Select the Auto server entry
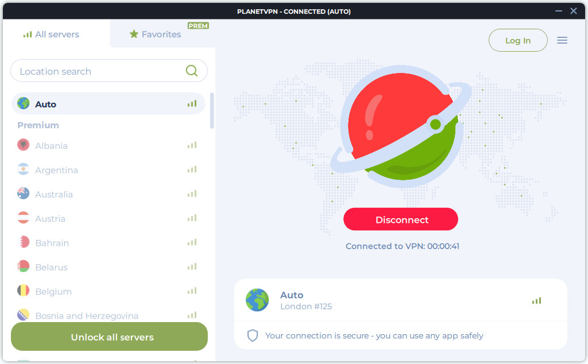588x364 pixels. [108, 104]
